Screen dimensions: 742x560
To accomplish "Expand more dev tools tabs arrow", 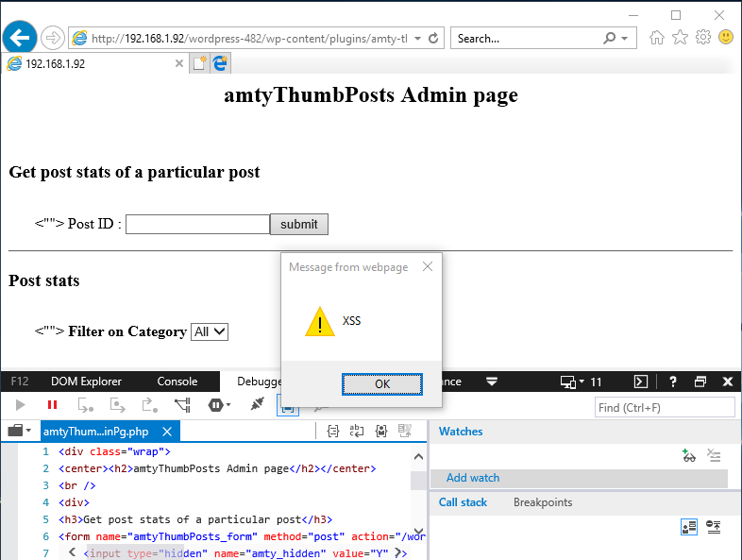I will pos(492,382).
